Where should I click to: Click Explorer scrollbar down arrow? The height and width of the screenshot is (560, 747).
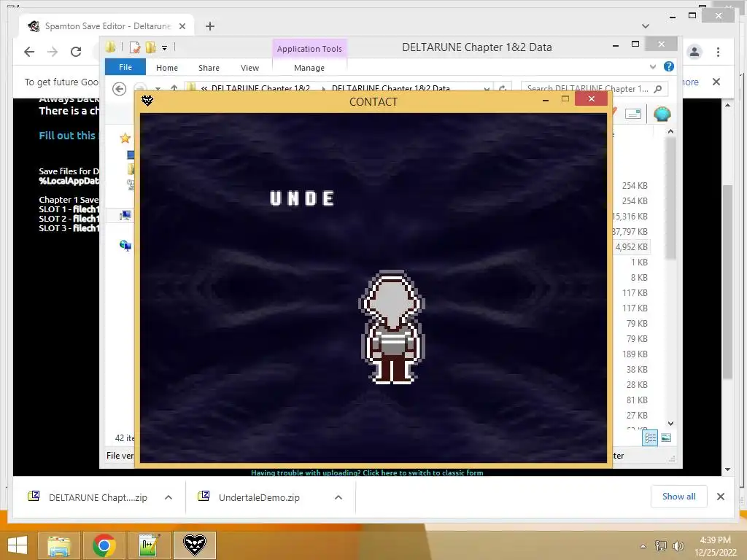tap(670, 423)
